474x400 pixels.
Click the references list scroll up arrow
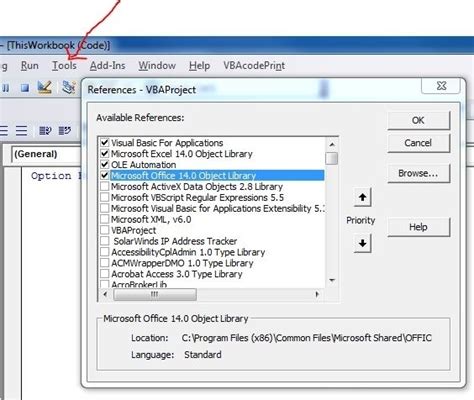coord(332,144)
